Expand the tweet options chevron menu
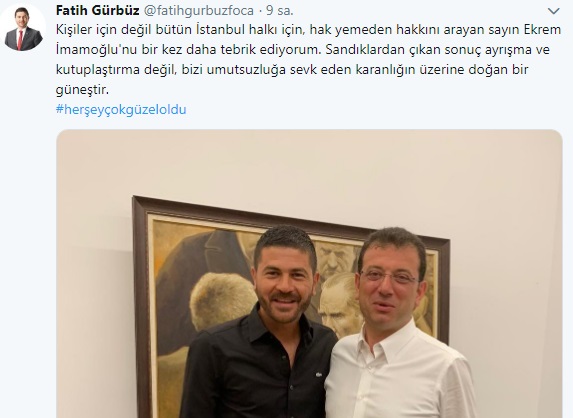 (554, 11)
